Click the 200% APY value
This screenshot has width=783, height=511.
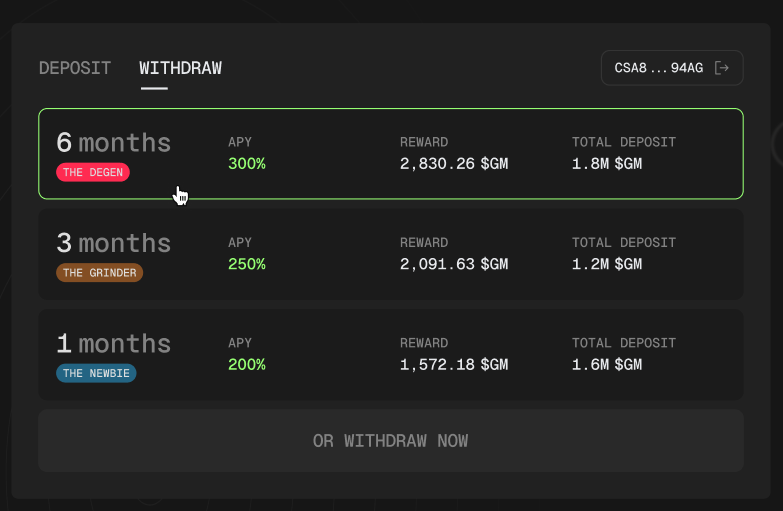tap(247, 364)
